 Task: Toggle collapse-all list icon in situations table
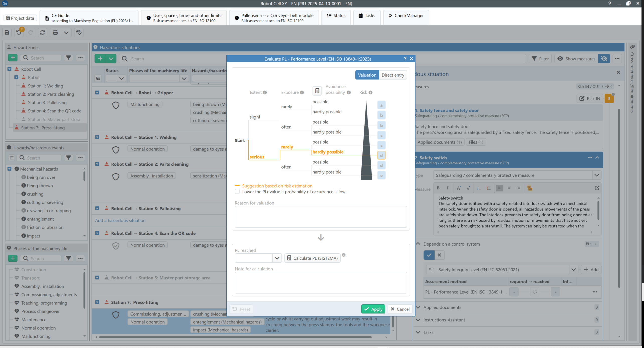98,78
